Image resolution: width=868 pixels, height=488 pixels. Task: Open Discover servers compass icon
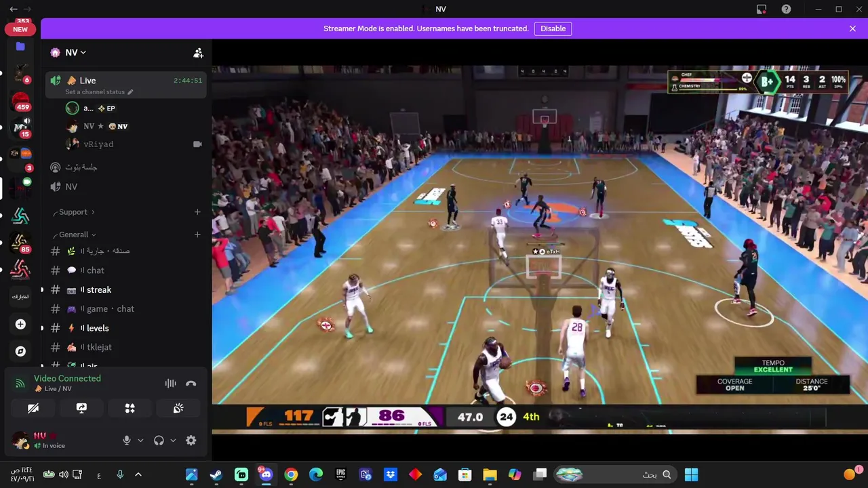point(20,351)
